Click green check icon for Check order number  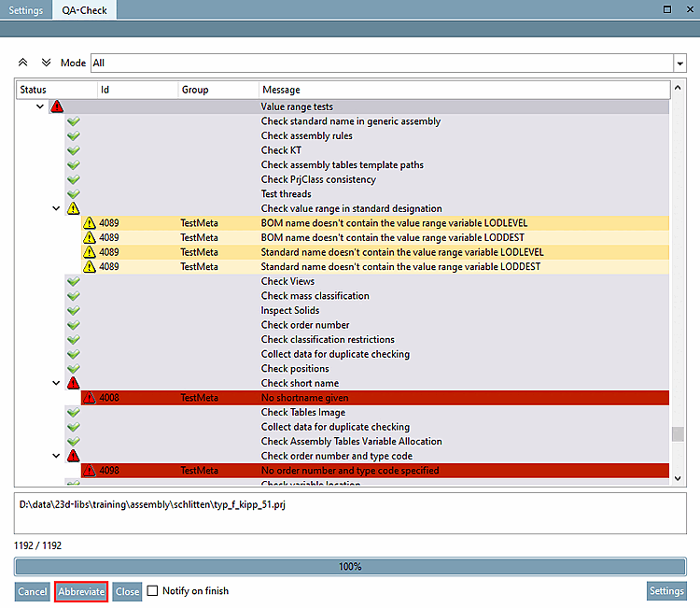tap(73, 325)
